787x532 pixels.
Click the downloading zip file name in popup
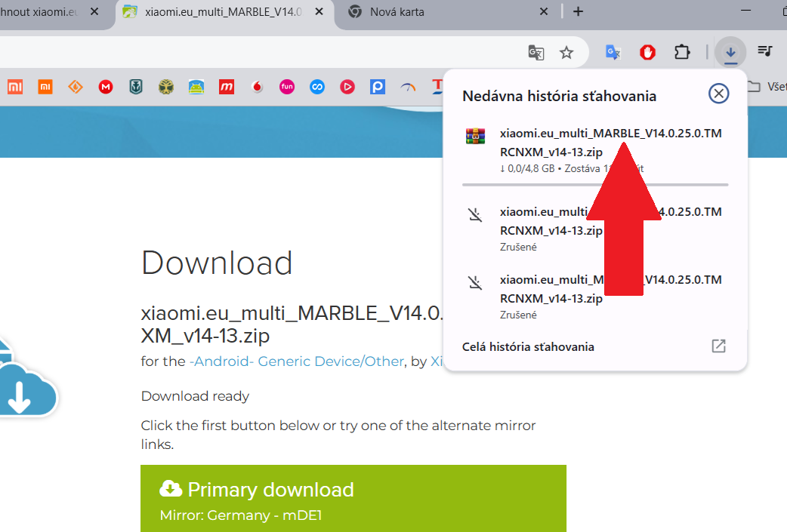[611, 143]
